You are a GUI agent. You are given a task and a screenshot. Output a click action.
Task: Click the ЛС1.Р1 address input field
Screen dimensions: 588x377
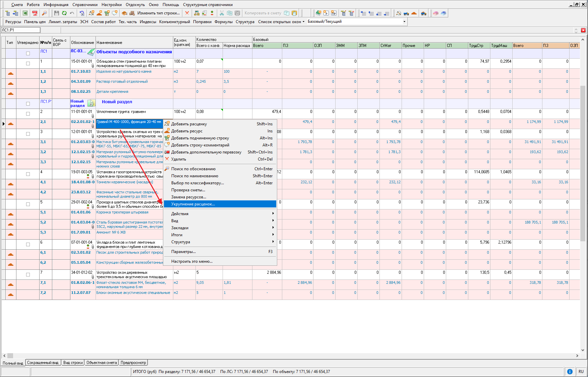click(21, 30)
